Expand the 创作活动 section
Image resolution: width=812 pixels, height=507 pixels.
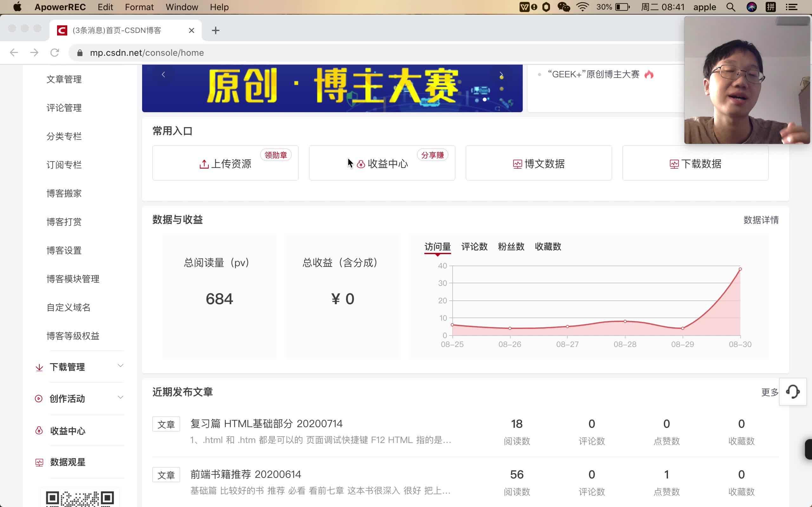click(x=121, y=397)
